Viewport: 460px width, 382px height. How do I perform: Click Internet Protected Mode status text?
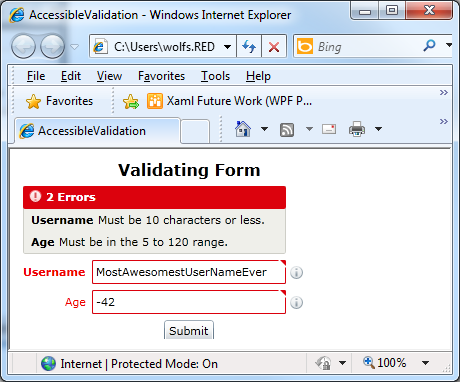[x=139, y=364]
